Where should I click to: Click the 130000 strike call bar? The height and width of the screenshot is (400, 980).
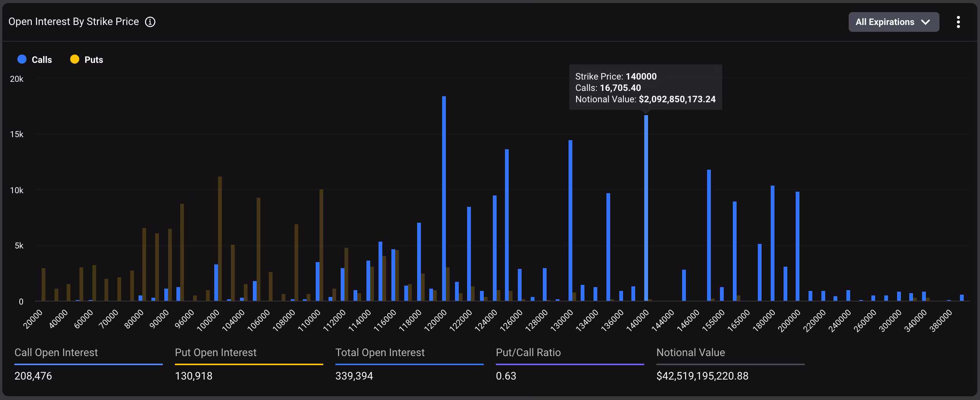[x=570, y=221]
